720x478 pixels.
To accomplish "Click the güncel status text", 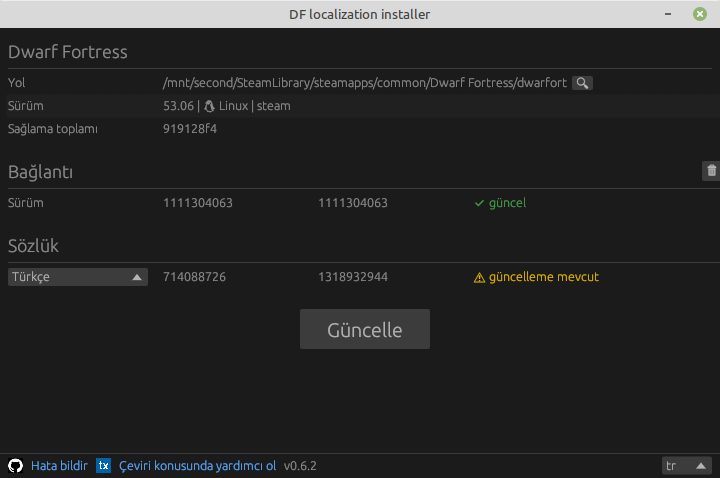I will [507, 203].
